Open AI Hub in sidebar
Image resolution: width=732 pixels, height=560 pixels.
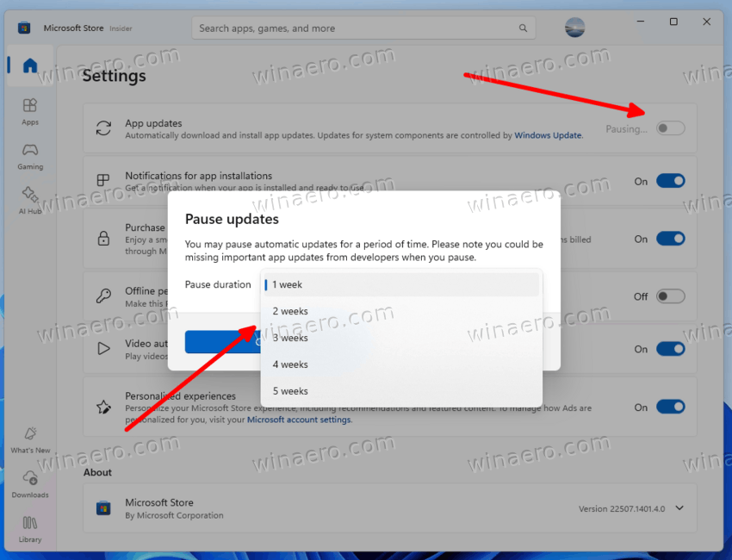click(x=30, y=201)
